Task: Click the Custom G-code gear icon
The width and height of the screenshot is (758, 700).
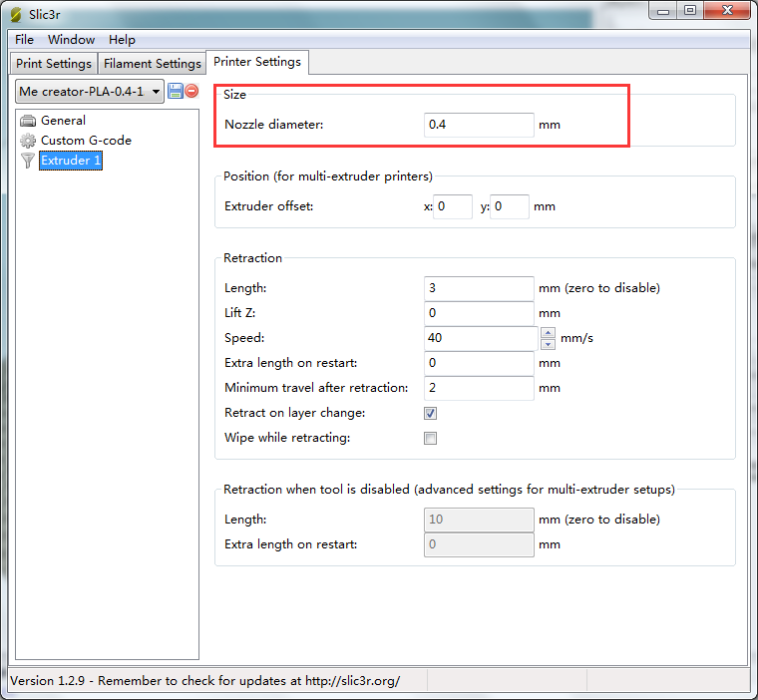Action: click(28, 141)
